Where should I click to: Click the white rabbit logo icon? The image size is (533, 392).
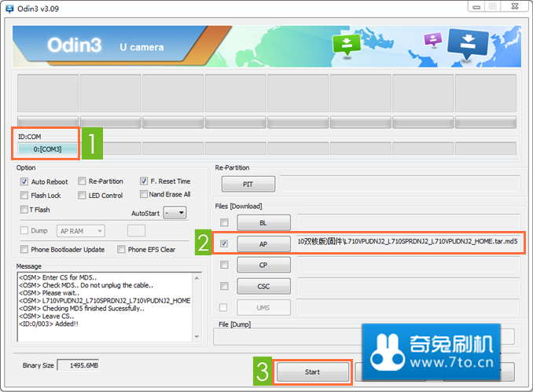tap(388, 352)
